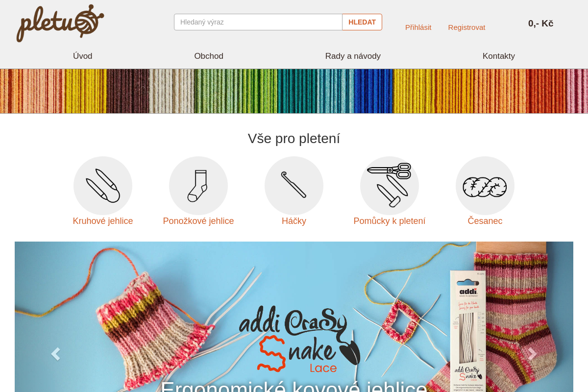Go to Rady a návody section
Viewport: 588px width, 392px height.
click(353, 56)
